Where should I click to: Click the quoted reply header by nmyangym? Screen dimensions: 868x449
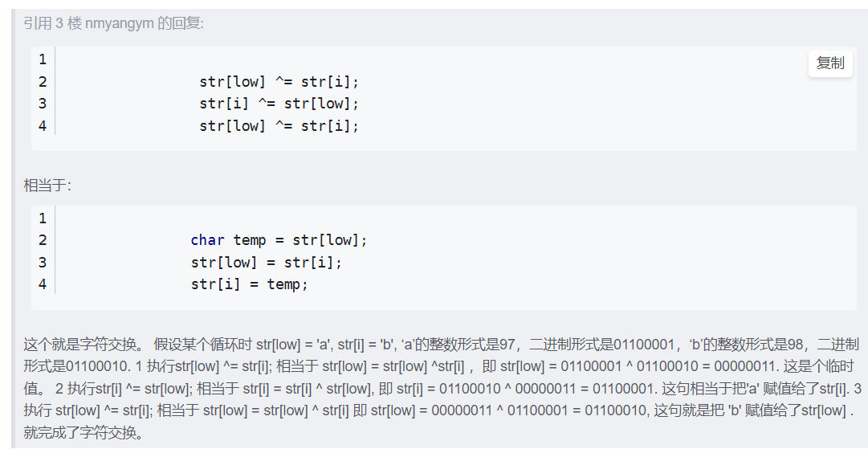(x=113, y=24)
